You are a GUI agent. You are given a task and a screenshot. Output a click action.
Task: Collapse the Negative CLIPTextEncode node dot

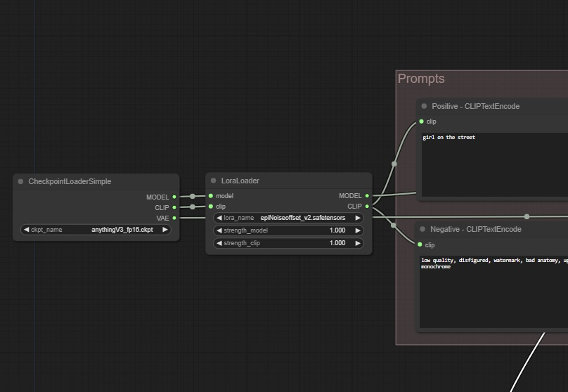point(422,229)
